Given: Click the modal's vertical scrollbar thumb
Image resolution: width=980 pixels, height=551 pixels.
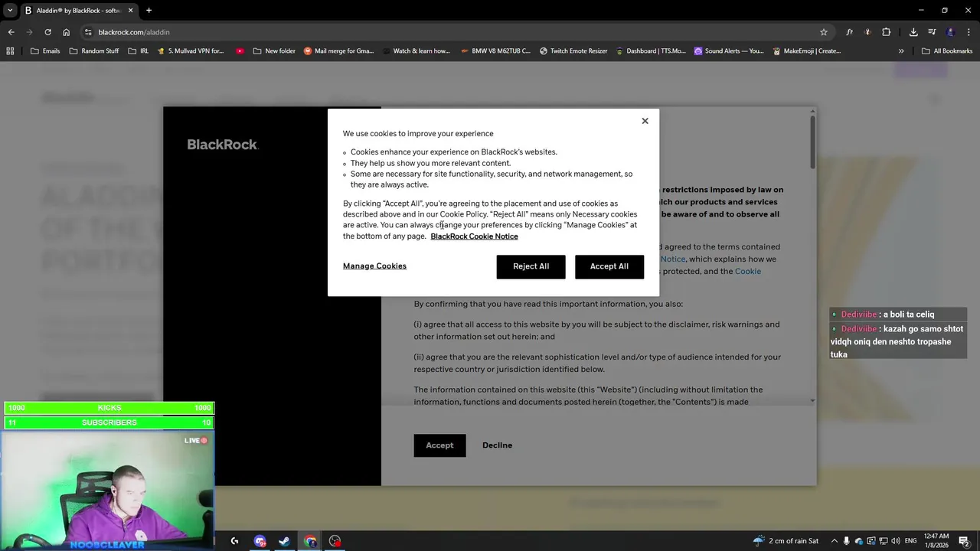Looking at the screenshot, I should [812, 142].
